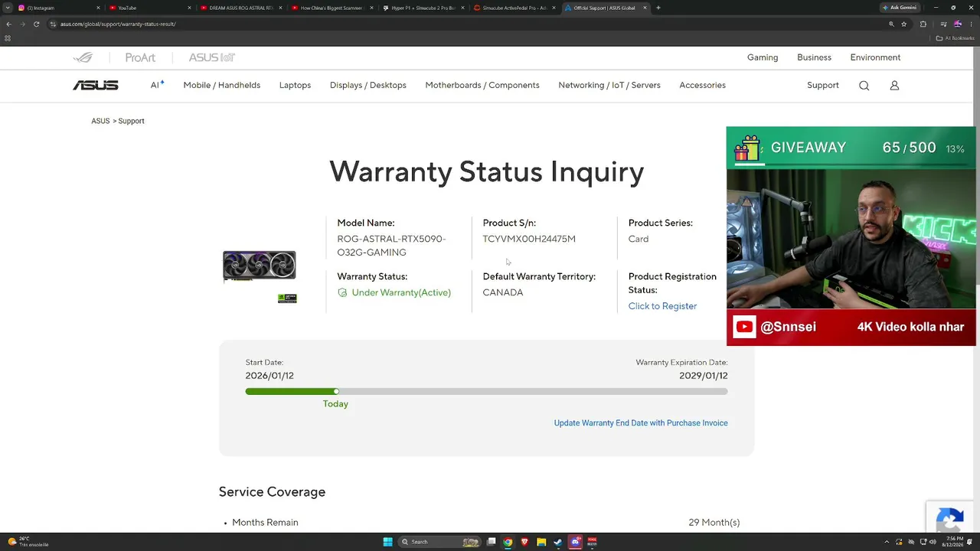Open Brave browser from the taskbar
Screen dimensions: 980x551
(524, 542)
